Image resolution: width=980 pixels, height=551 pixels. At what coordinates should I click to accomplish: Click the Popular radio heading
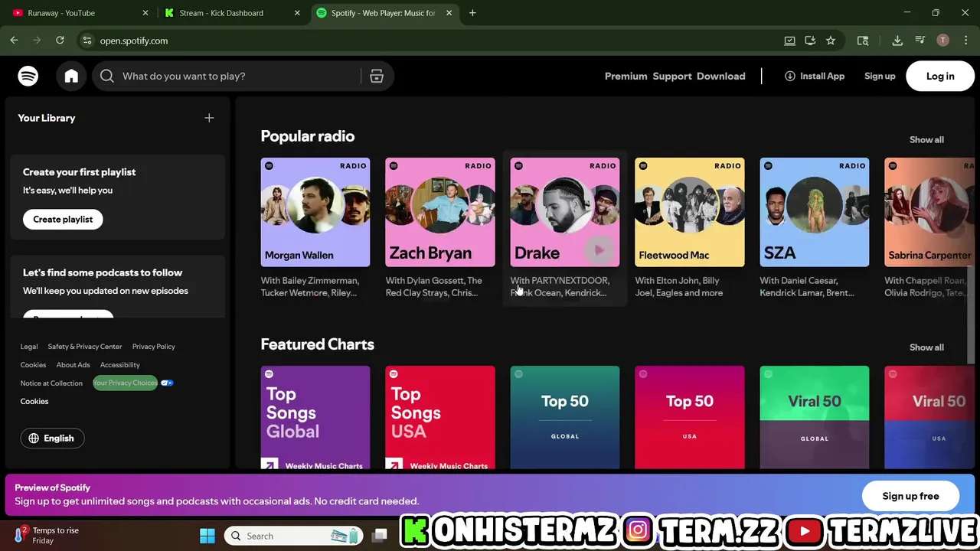pos(307,136)
